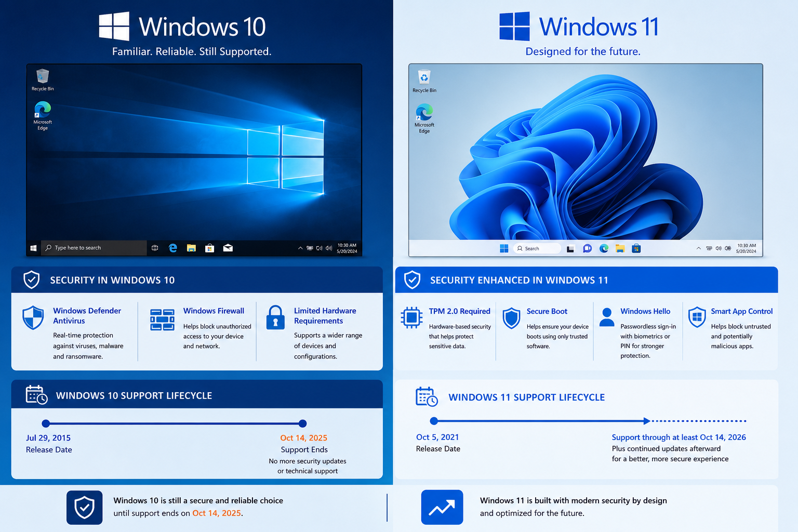This screenshot has height=532, width=798.
Task: Click the TPM 2.0 chip icon
Action: [x=411, y=317]
